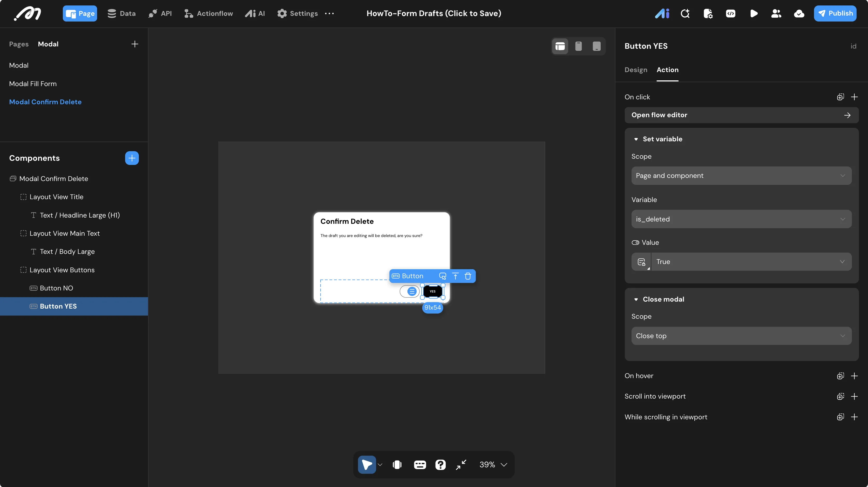Add a Scroll into viewport action
This screenshot has height=487, width=868.
click(854, 396)
